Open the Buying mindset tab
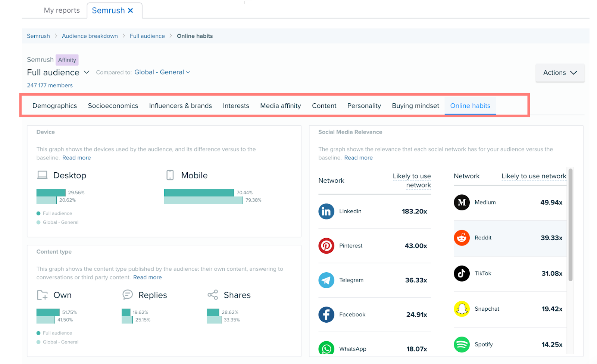 [416, 106]
